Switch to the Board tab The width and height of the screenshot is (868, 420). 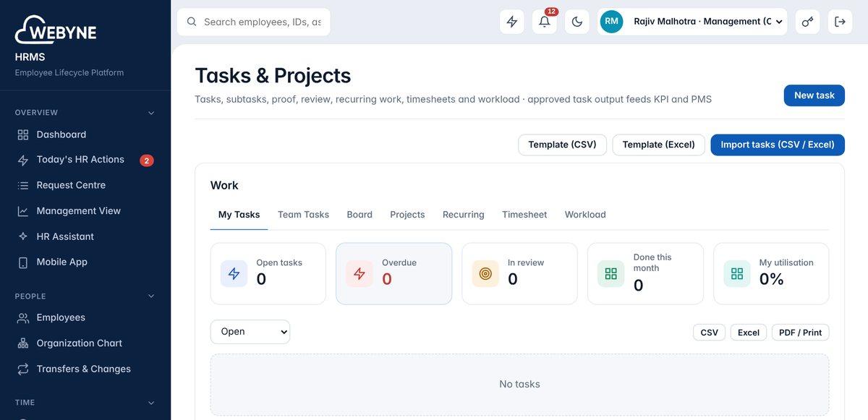click(x=359, y=215)
